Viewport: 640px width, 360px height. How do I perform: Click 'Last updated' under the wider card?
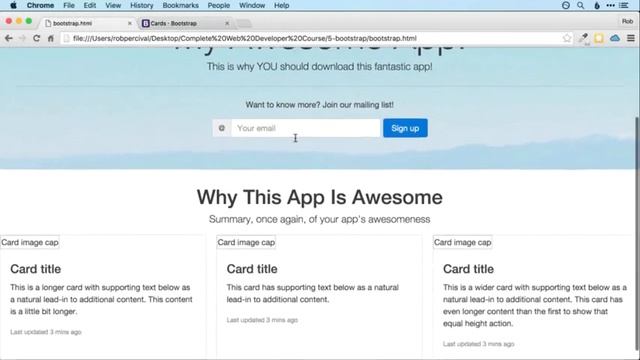pyautogui.click(x=478, y=344)
